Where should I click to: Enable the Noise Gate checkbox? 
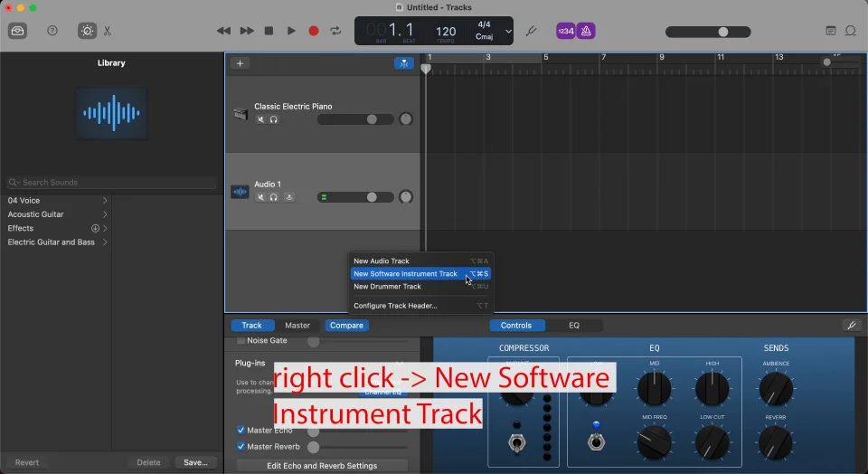coord(241,340)
